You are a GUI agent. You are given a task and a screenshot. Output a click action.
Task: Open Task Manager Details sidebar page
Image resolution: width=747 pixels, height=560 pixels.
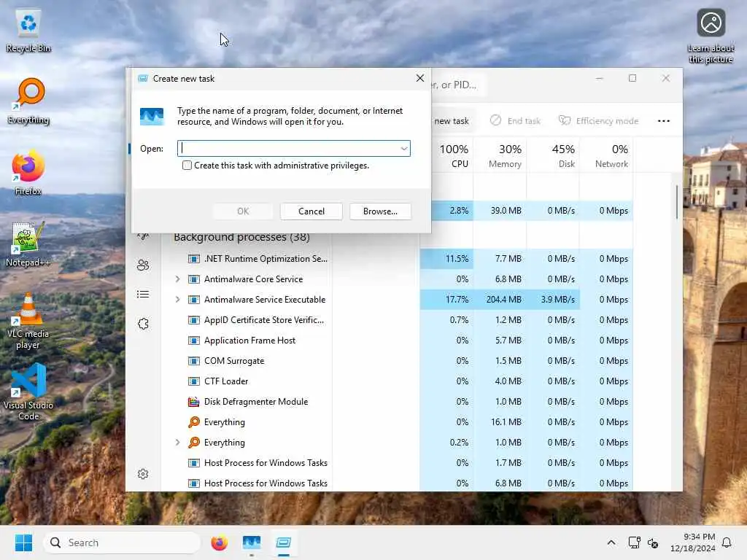pos(143,295)
